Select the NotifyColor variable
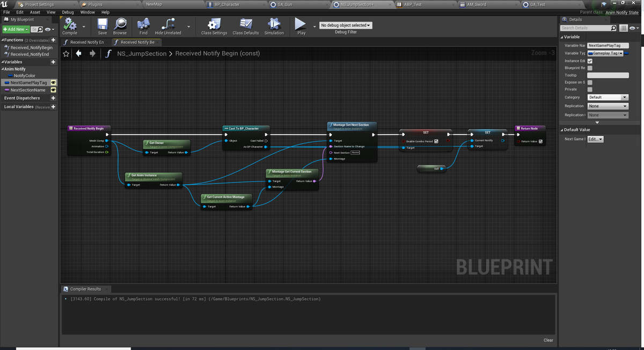The width and height of the screenshot is (644, 350). point(24,76)
